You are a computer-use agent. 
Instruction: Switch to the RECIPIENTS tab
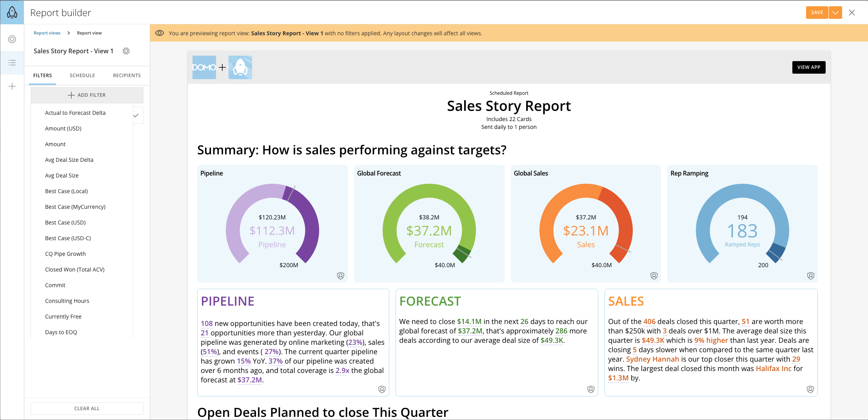click(126, 75)
